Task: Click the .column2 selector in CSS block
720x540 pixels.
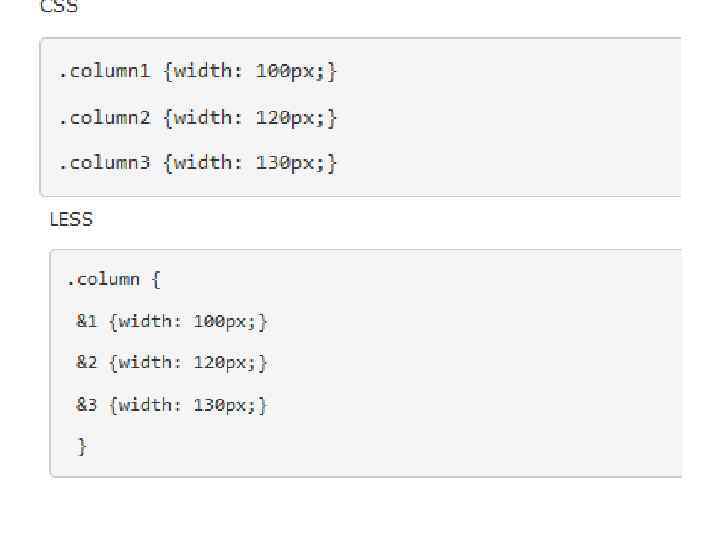Action: tap(104, 118)
